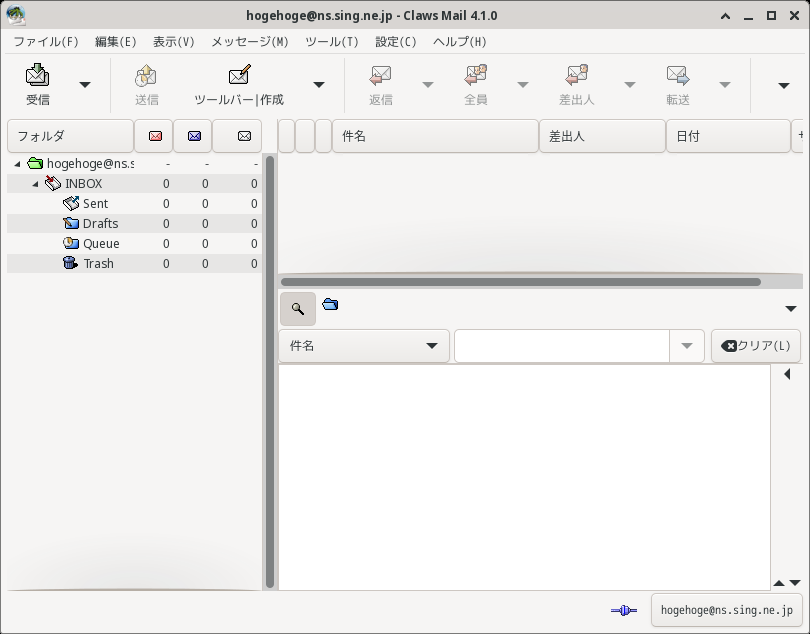This screenshot has height=634, width=810.
Task: Click the 作成 compose message icon
Action: pyautogui.click(x=239, y=75)
